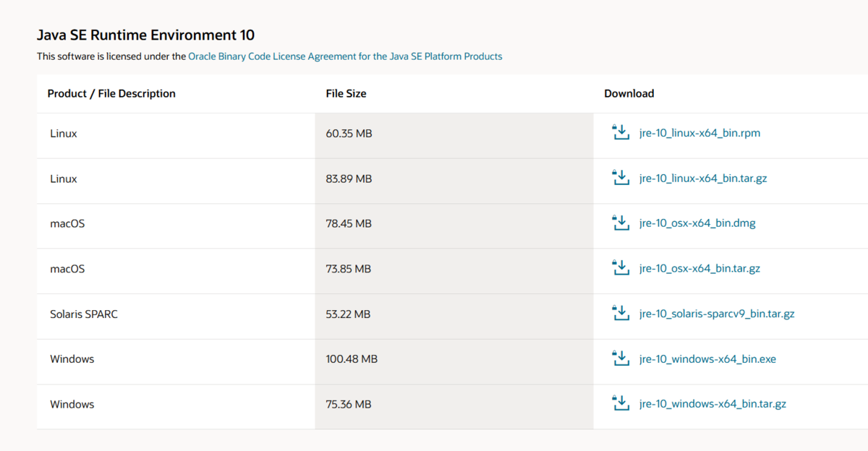Click download icon beside jre-10_linux-x64_bin.tar.gz
868x451 pixels.
[x=621, y=178]
